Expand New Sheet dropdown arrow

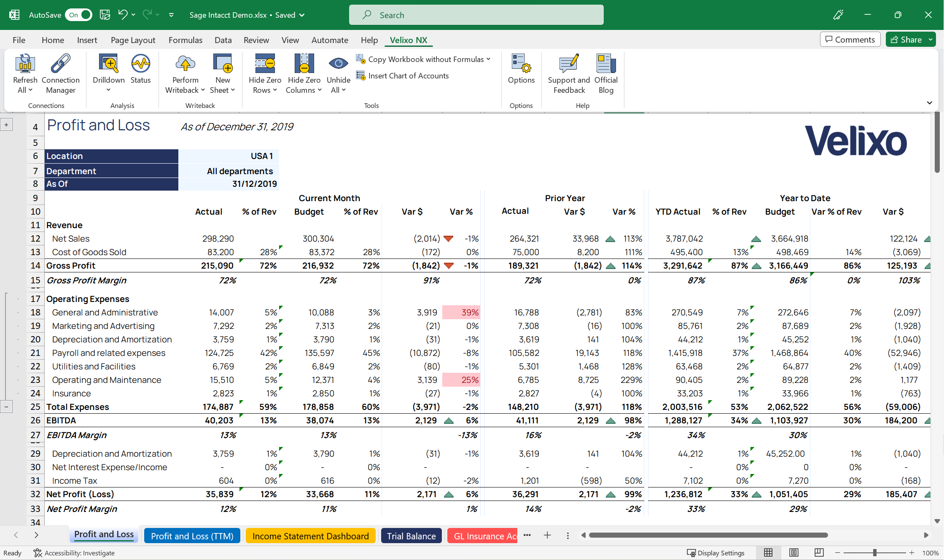click(233, 90)
